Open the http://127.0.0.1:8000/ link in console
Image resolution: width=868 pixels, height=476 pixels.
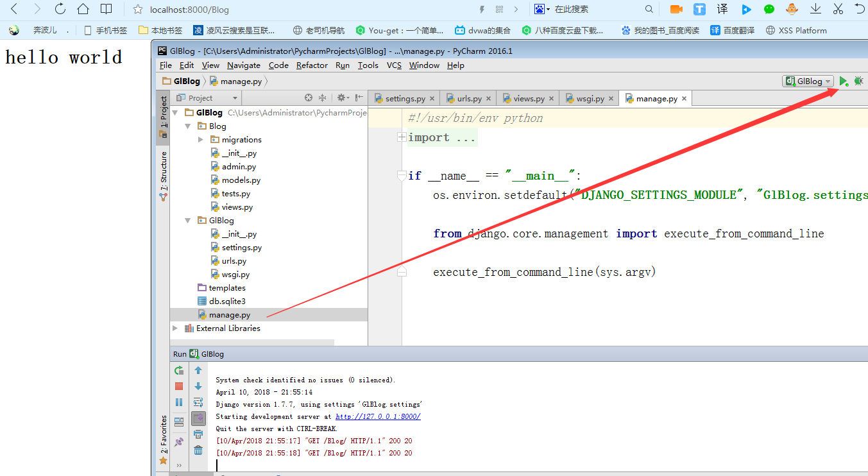pos(378,417)
